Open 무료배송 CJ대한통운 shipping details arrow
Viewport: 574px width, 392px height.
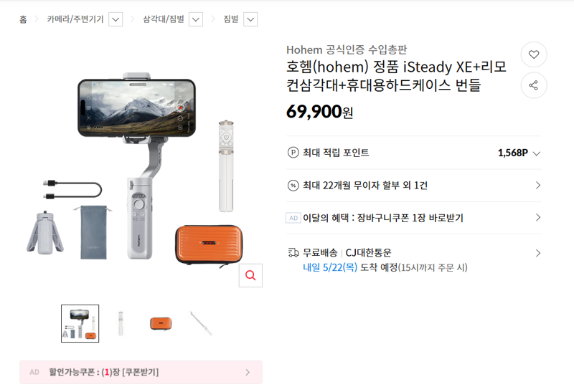click(537, 253)
